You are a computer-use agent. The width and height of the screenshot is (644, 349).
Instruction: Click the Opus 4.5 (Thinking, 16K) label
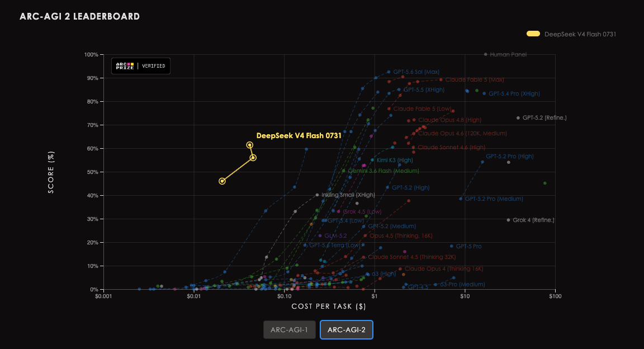(401, 236)
